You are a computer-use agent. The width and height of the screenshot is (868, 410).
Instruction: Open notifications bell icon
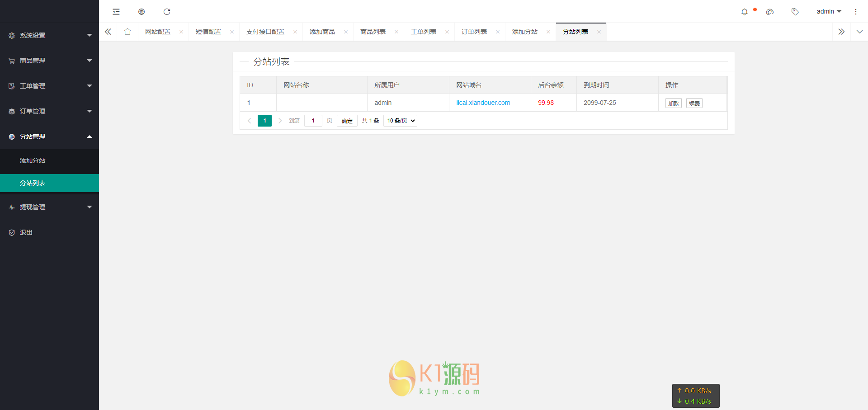pyautogui.click(x=745, y=12)
